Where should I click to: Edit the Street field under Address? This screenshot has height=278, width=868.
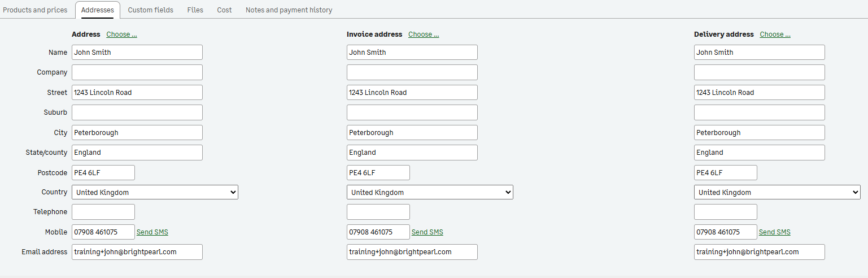tap(137, 93)
